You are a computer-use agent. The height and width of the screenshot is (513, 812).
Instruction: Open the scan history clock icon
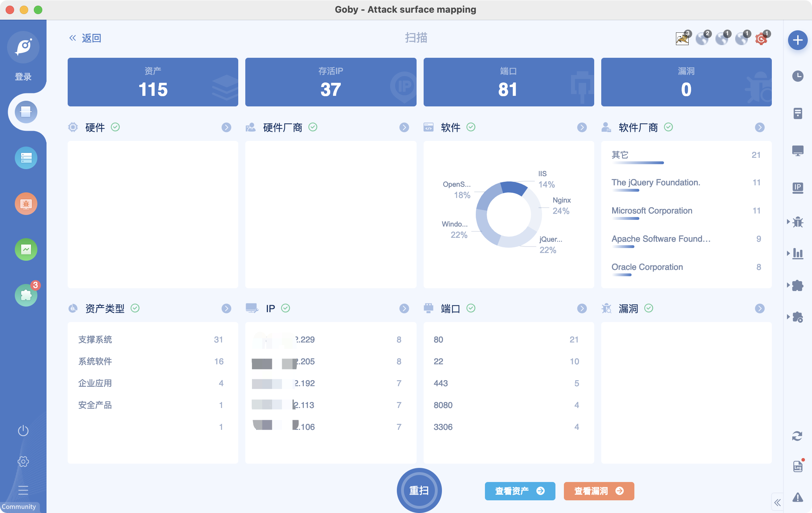798,76
